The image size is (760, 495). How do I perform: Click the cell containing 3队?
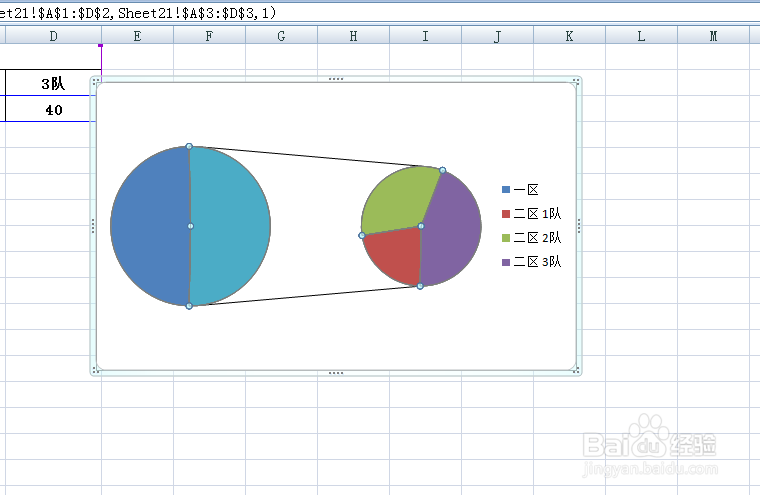pyautogui.click(x=53, y=83)
